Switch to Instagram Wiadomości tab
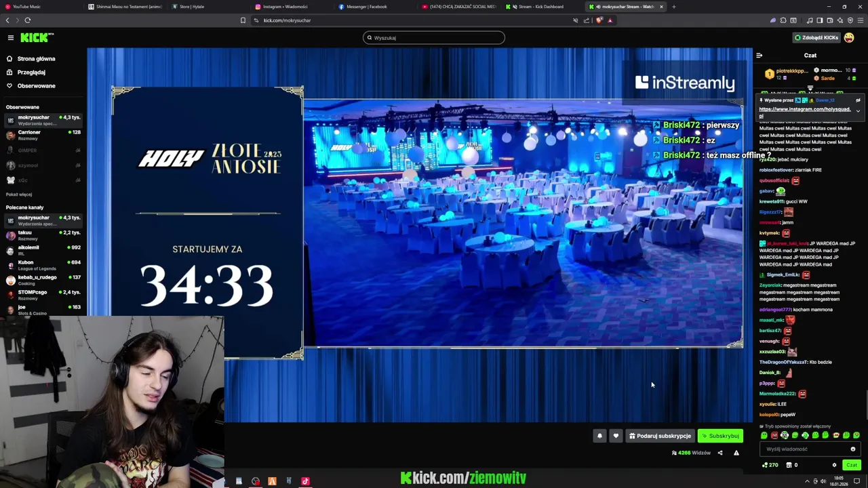 tap(292, 7)
